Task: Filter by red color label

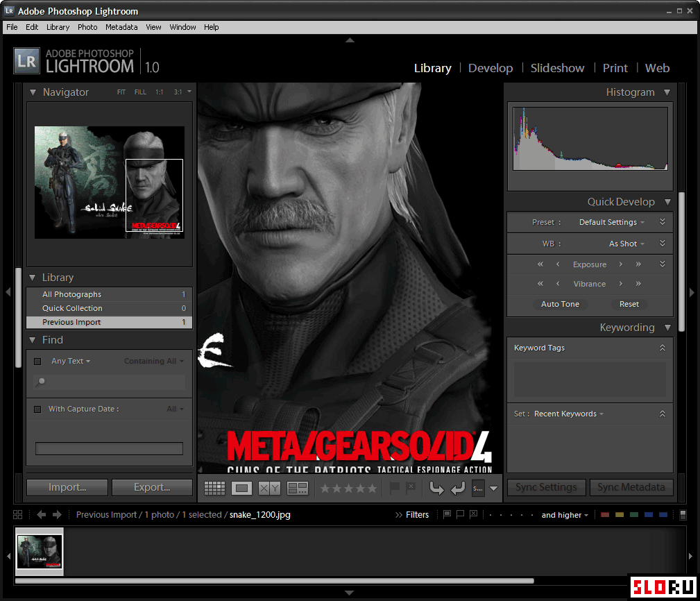Action: [605, 515]
